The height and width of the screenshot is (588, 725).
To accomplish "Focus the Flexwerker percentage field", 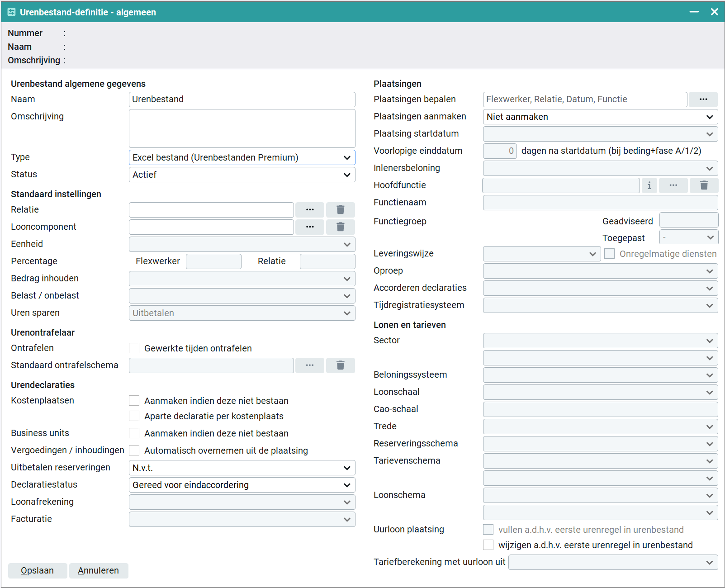I will (x=213, y=261).
